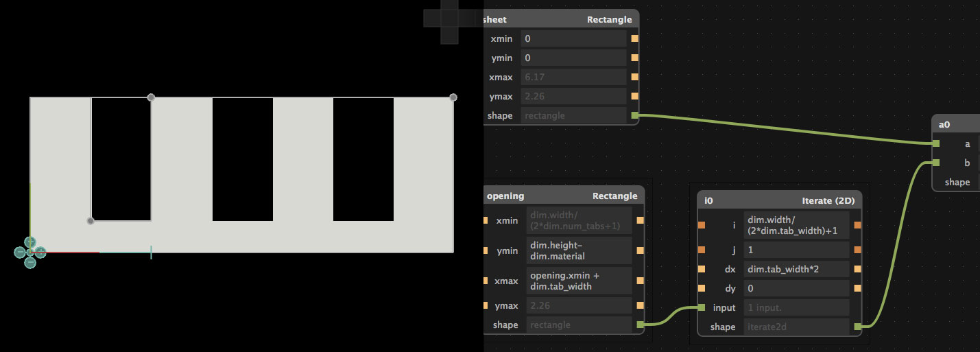Click the opening shape field reading rectangle
Image resolution: width=980 pixels, height=352 pixels.
(x=579, y=325)
